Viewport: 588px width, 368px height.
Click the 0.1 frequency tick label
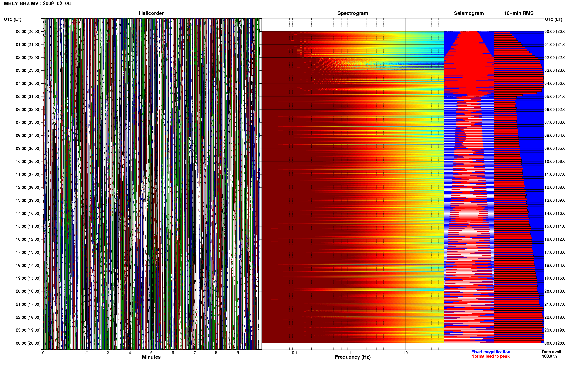(x=295, y=353)
